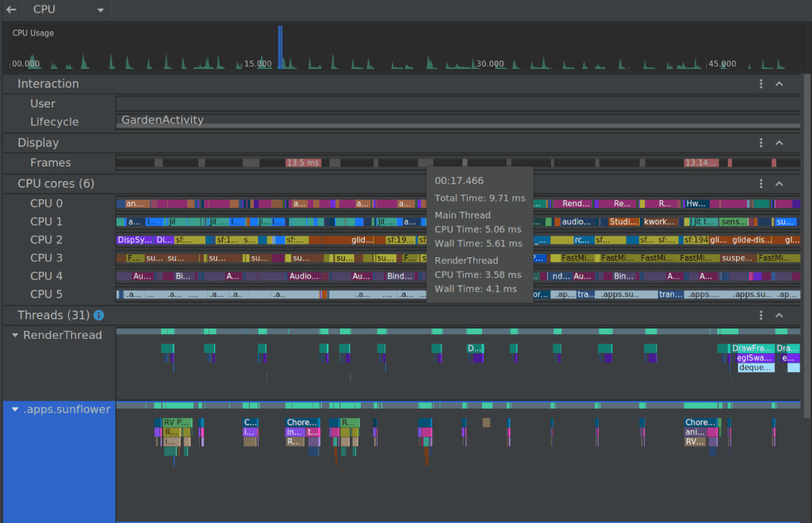Image resolution: width=812 pixels, height=523 pixels.
Task: Select the RenderThread thread label
Action: [x=63, y=335]
